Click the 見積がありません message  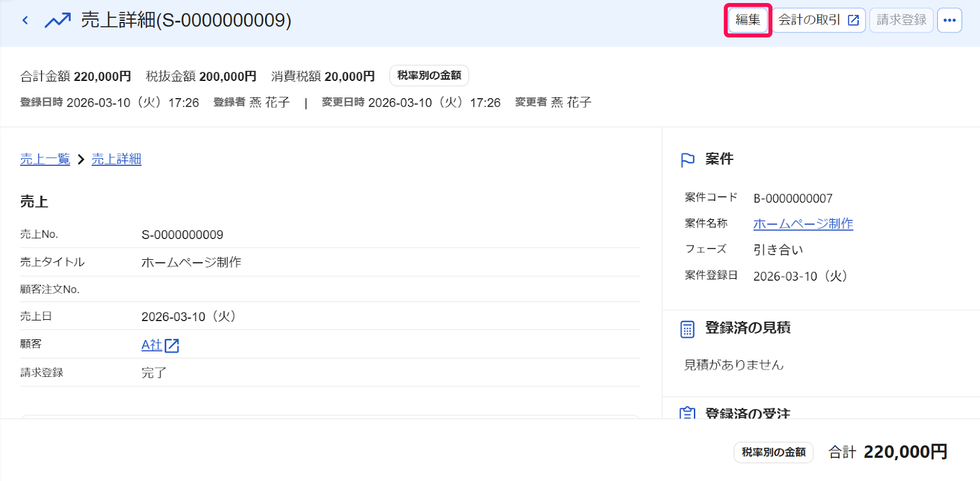734,365
